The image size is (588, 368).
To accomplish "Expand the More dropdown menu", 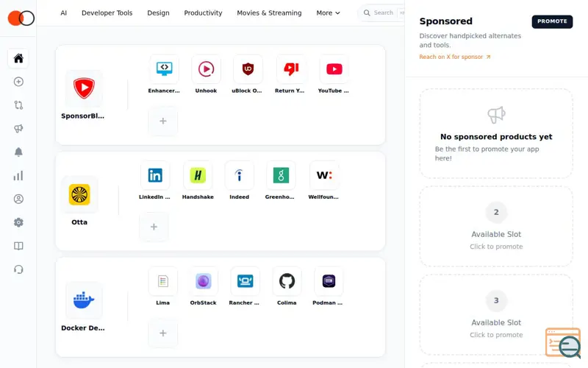I will click(x=328, y=13).
